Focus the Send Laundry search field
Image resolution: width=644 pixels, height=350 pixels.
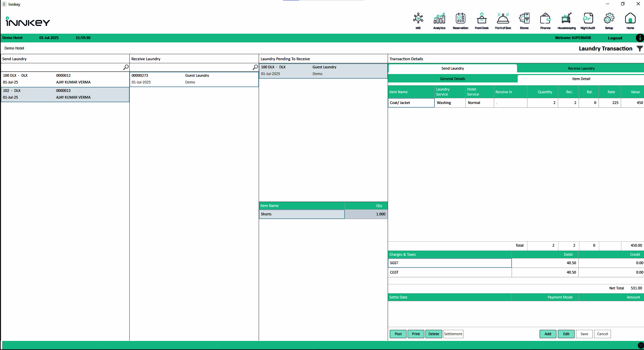(x=62, y=67)
